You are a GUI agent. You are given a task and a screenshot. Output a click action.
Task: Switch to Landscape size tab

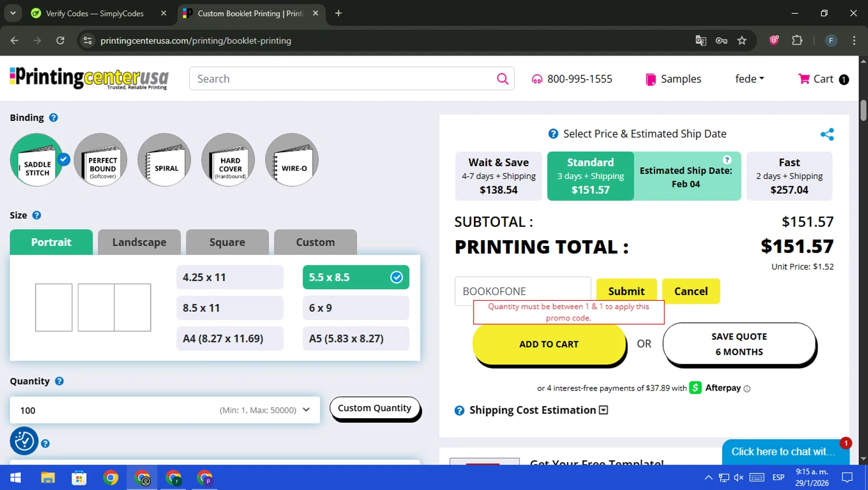pos(139,242)
